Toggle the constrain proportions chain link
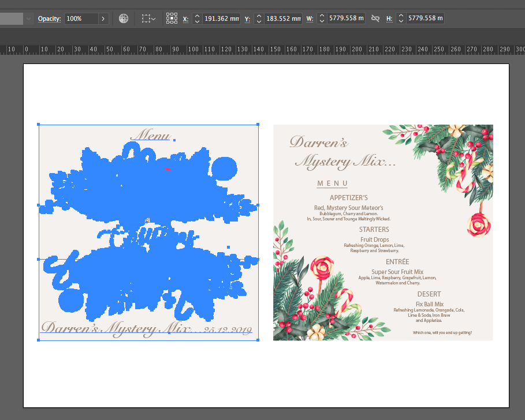 [x=374, y=18]
